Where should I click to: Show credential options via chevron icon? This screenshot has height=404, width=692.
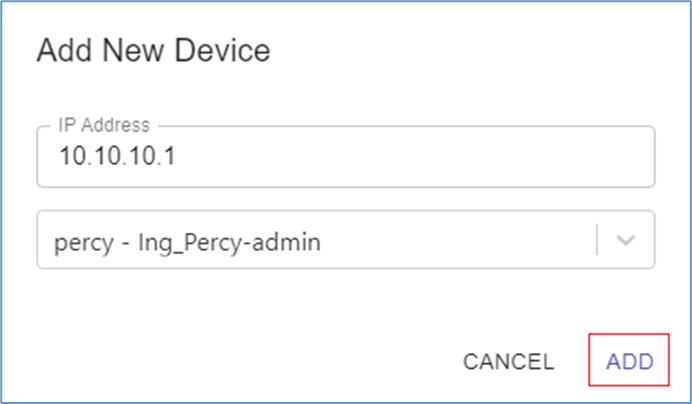pos(626,240)
